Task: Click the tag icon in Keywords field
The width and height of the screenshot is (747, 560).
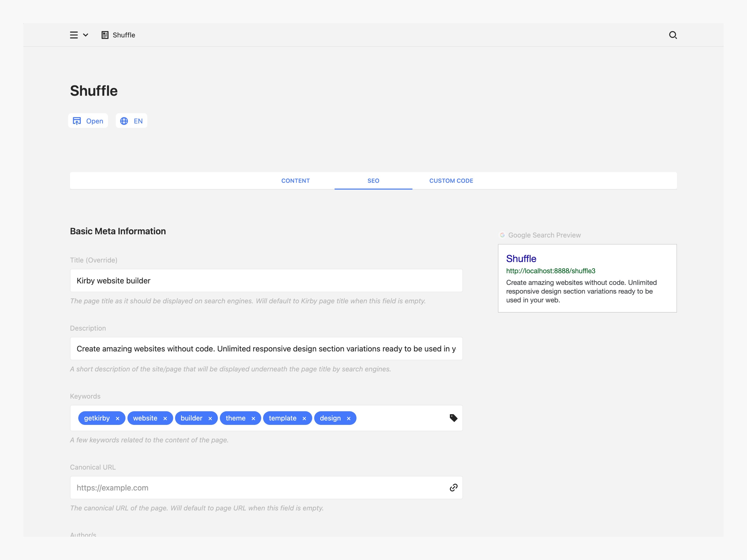Action: coord(454,418)
